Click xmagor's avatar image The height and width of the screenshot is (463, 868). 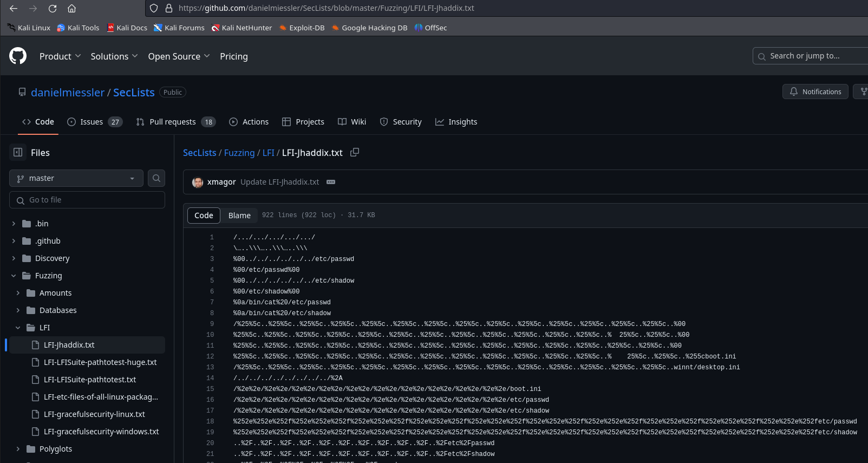click(198, 182)
